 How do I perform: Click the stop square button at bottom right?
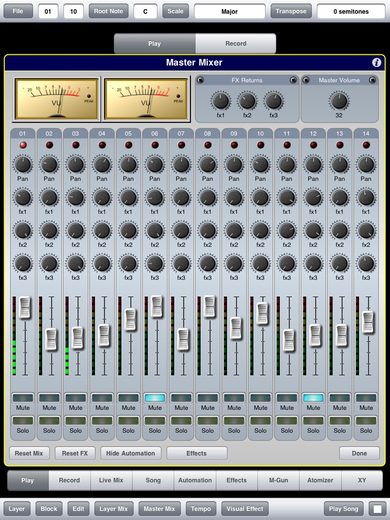pyautogui.click(x=377, y=509)
